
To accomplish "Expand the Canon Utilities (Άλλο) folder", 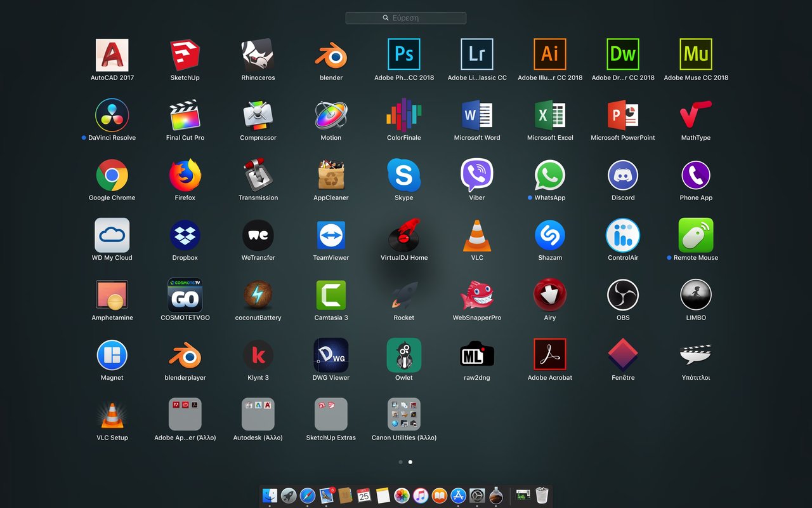I will 404,415.
